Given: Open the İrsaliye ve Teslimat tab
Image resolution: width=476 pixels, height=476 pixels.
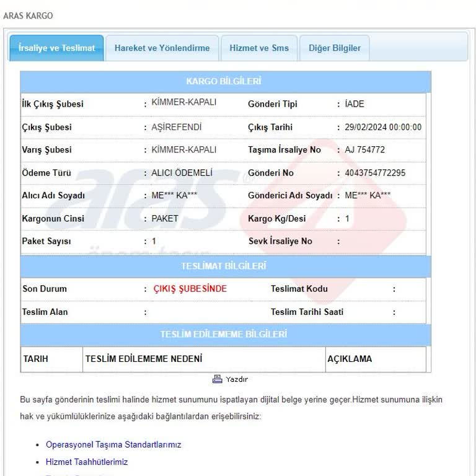Looking at the screenshot, I should click(56, 48).
